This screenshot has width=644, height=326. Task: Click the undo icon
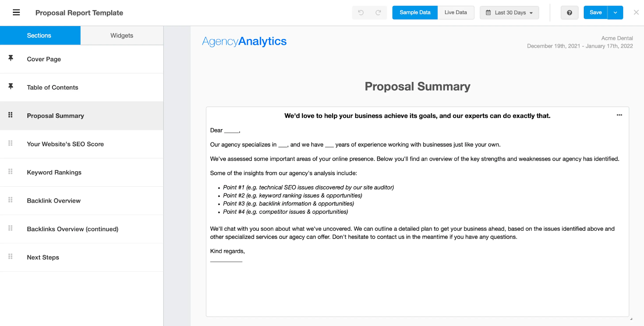[361, 12]
